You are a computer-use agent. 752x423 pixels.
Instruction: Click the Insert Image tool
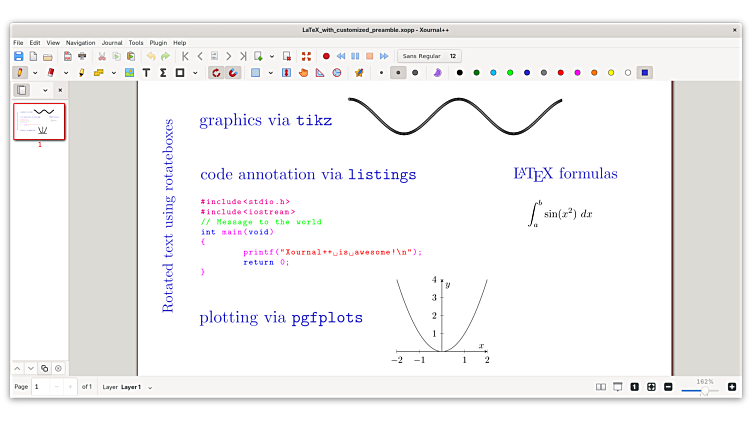[x=130, y=72]
